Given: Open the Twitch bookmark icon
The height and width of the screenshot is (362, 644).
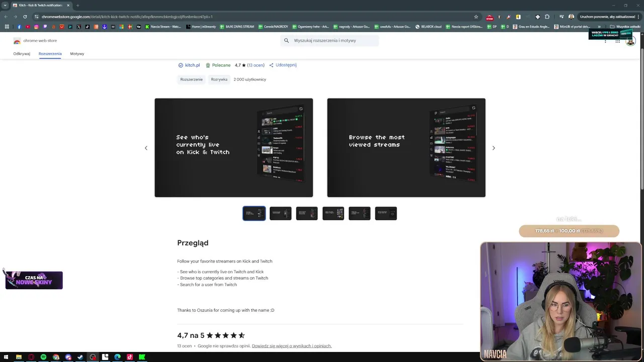Looking at the screenshot, I should tap(45, 27).
